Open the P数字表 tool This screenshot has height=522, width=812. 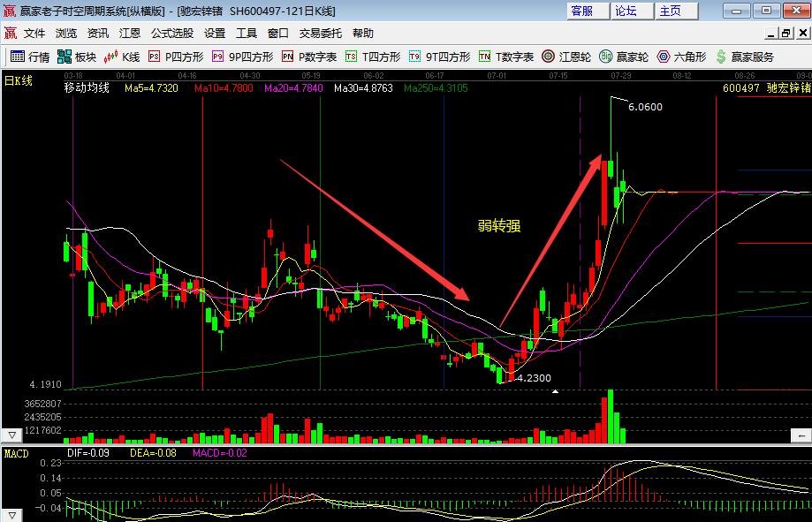309,57
